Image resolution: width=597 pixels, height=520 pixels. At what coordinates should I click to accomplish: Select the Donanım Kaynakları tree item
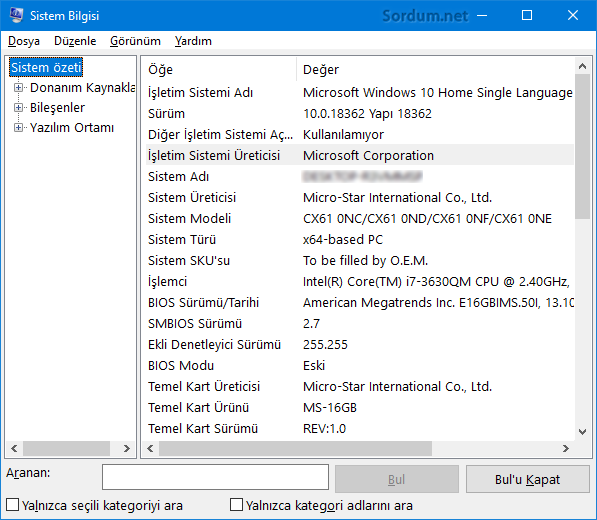tap(82, 88)
